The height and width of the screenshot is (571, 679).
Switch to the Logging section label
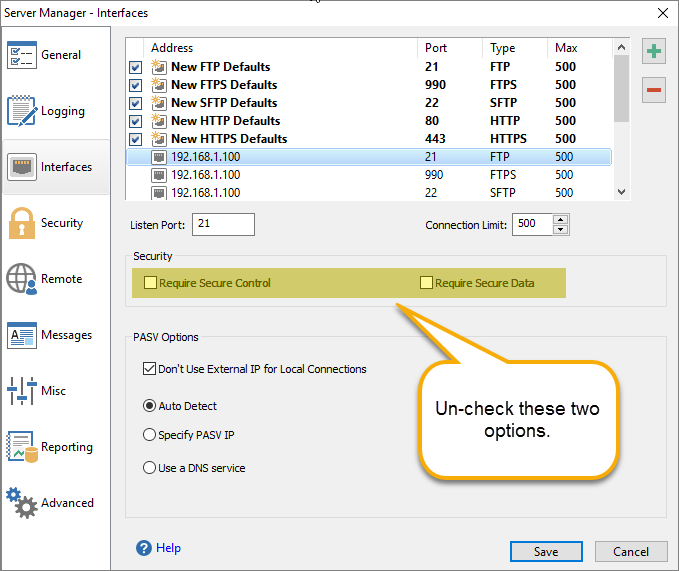[63, 111]
